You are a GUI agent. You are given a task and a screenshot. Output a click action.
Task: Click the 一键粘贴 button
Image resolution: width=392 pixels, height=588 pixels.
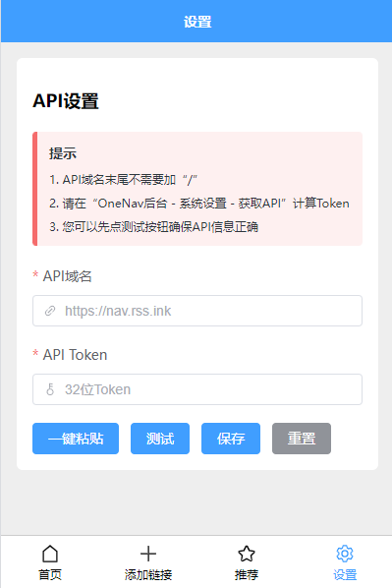[76, 439]
